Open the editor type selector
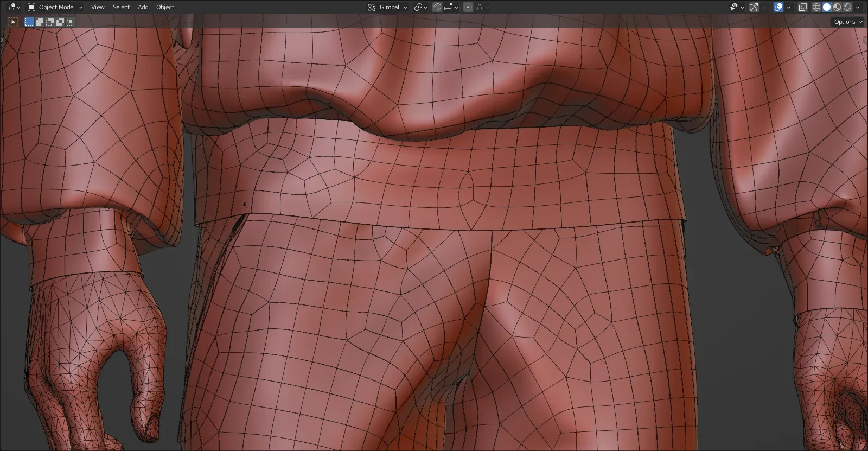Screen dimensions: 868x451 pos(14,7)
